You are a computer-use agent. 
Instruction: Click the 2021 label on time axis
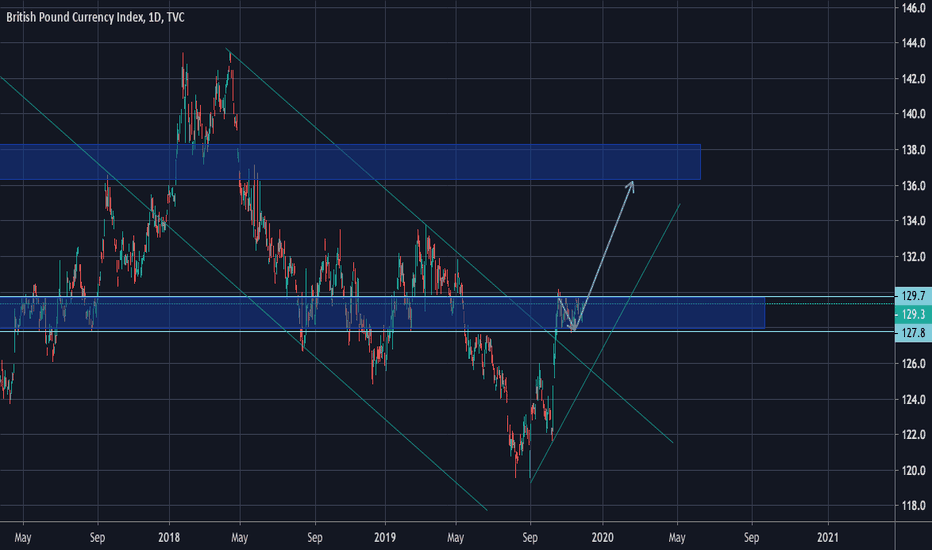[x=828, y=538]
